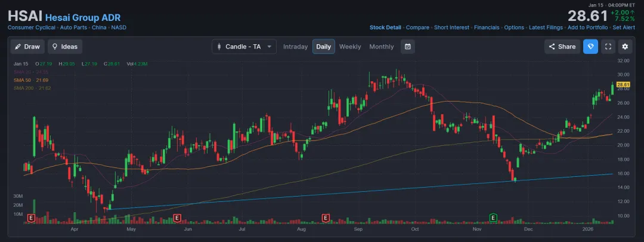Switch to Intraday timeframe
Image resolution: width=644 pixels, height=242 pixels.
295,47
